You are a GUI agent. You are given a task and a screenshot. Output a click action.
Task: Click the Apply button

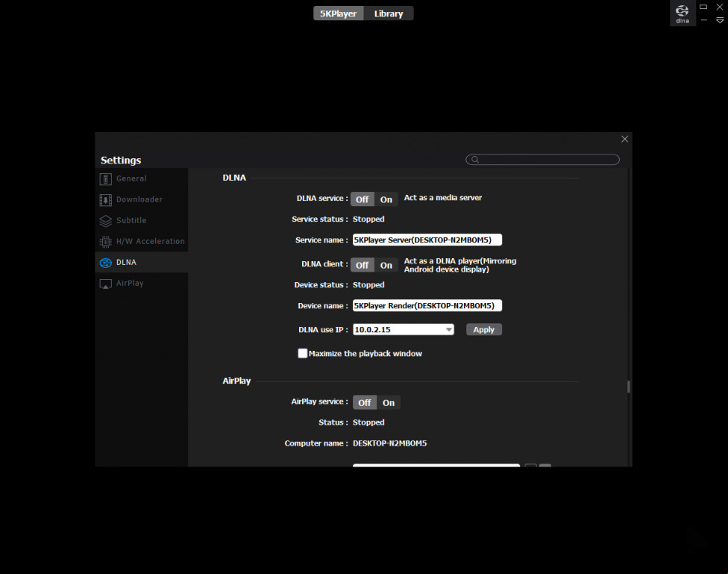click(x=484, y=329)
